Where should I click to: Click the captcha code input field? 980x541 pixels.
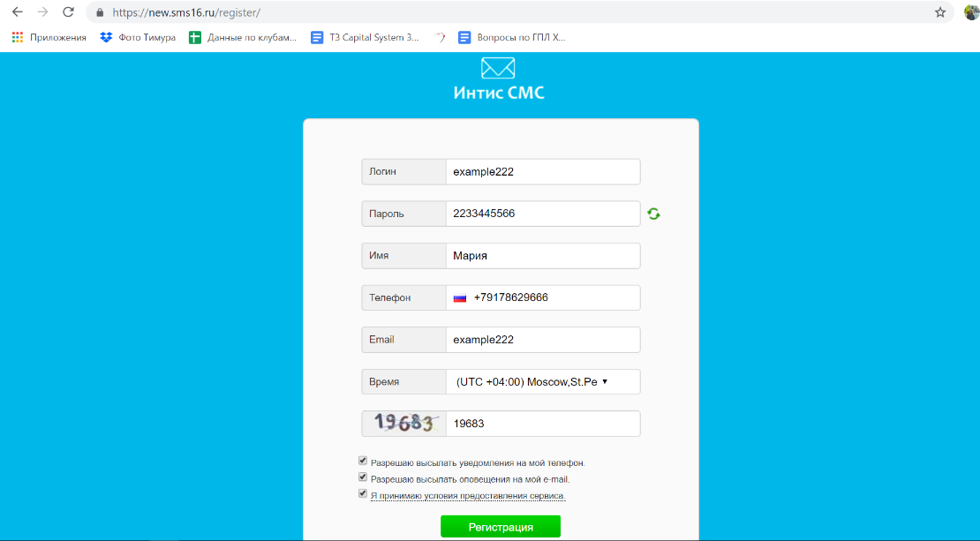tap(542, 424)
